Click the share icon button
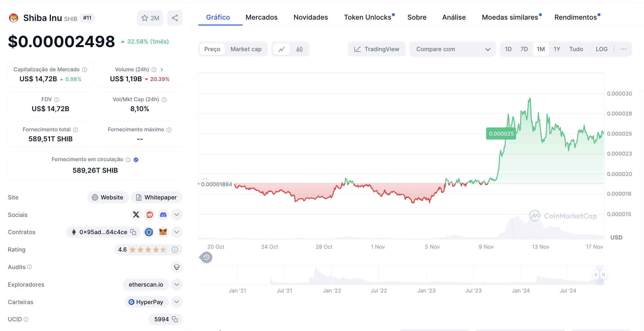Screen dimensions: 644x331 click(175, 18)
